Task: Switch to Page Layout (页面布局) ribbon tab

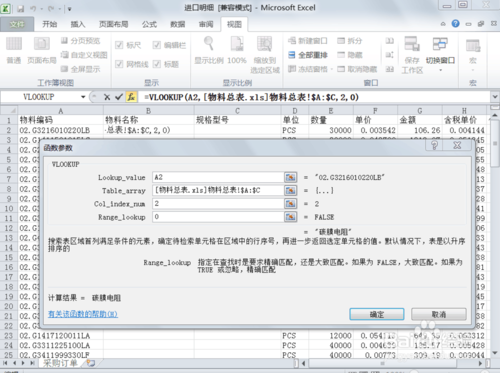Action: click(113, 24)
